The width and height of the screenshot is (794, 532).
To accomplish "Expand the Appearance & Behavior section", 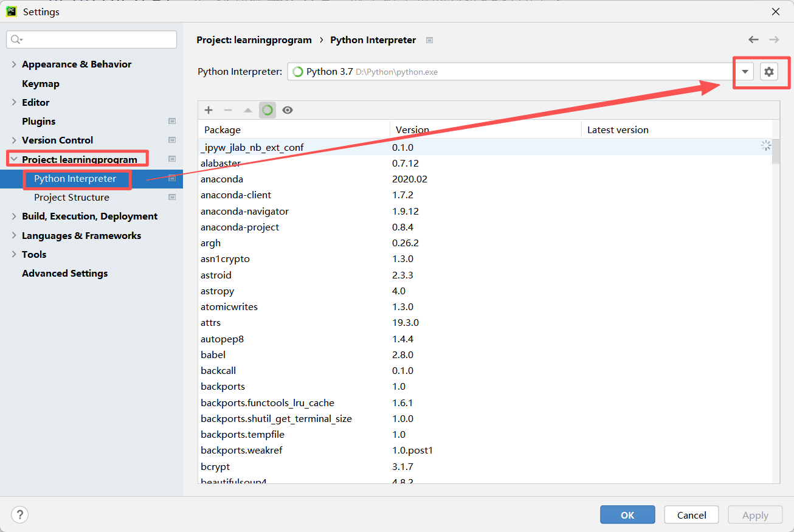I will 14,64.
